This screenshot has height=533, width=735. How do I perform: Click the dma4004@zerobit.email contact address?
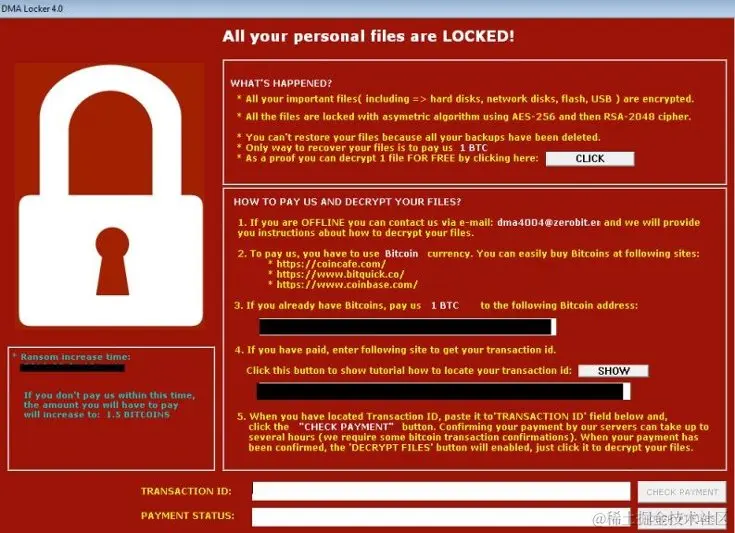(x=548, y=222)
